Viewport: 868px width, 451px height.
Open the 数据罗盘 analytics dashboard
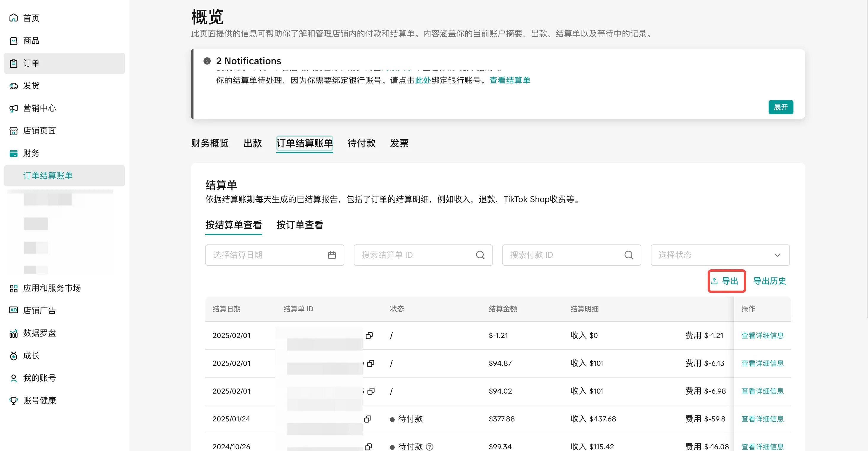(39, 333)
